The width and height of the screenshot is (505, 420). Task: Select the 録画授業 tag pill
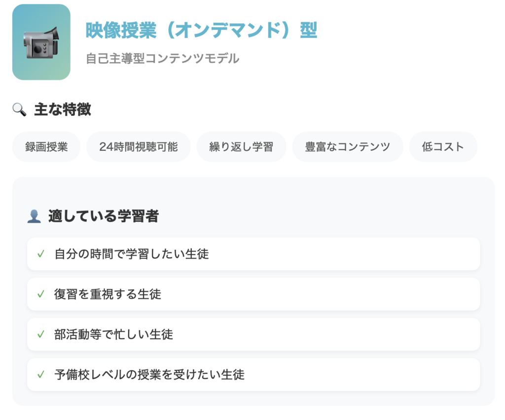coord(46,147)
